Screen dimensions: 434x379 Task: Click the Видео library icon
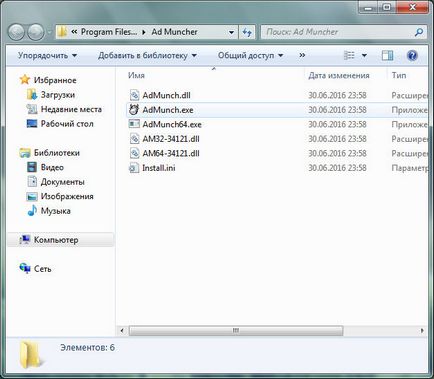pyautogui.click(x=32, y=167)
